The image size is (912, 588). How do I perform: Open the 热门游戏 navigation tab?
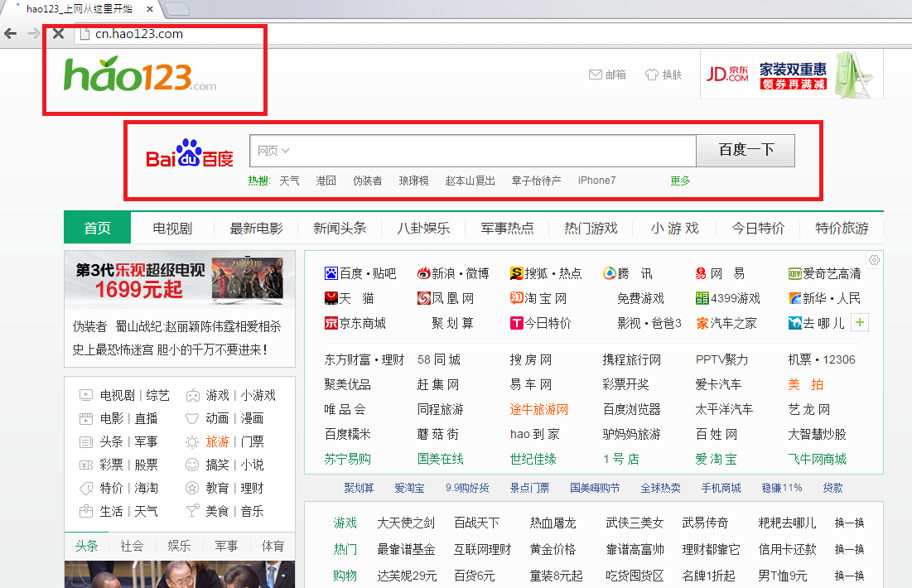pos(591,229)
